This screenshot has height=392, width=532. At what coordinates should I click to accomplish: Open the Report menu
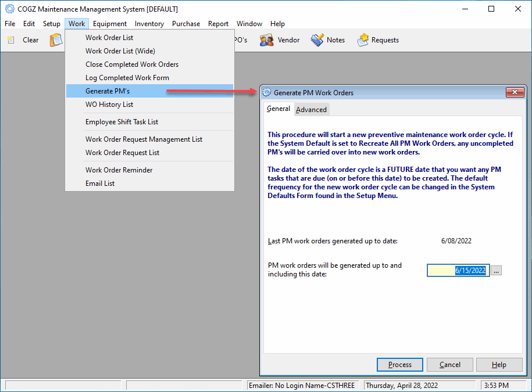coord(218,24)
